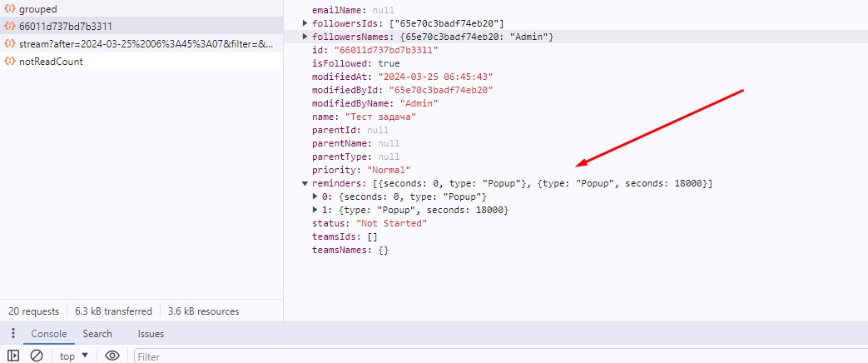The width and height of the screenshot is (868, 363).
Task: Collapse the reminders array
Action: pos(305,183)
